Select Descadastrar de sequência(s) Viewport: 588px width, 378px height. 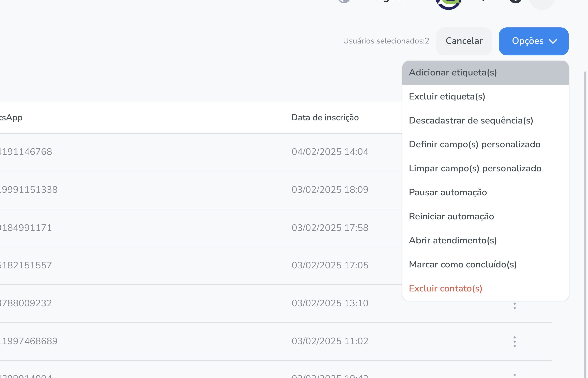coord(485,121)
